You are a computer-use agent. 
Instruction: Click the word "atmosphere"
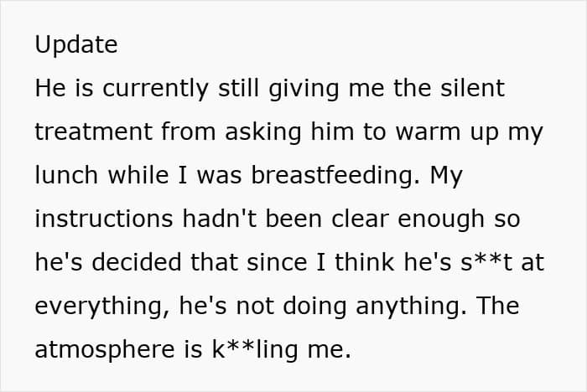(x=105, y=350)
